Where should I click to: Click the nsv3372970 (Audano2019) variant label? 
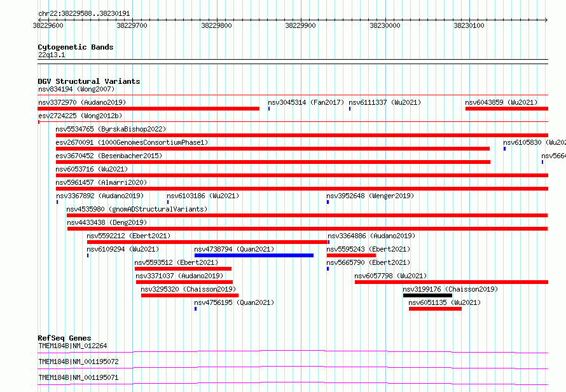click(82, 102)
